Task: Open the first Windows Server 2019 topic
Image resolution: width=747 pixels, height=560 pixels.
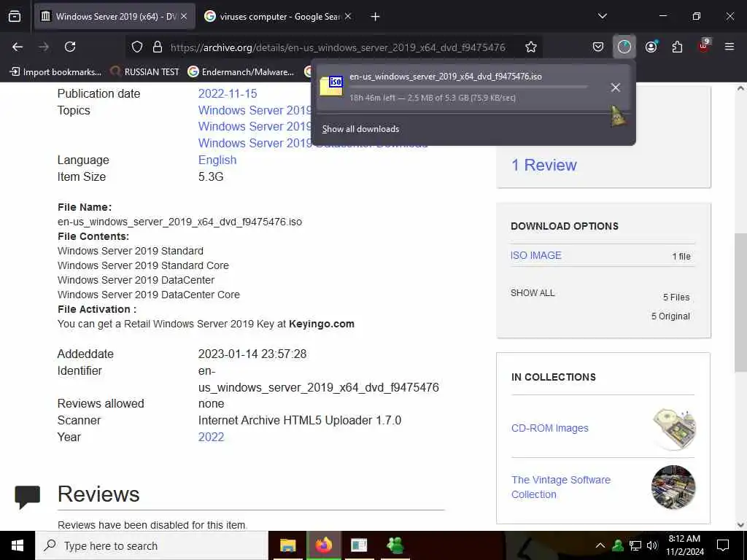Action: point(255,110)
